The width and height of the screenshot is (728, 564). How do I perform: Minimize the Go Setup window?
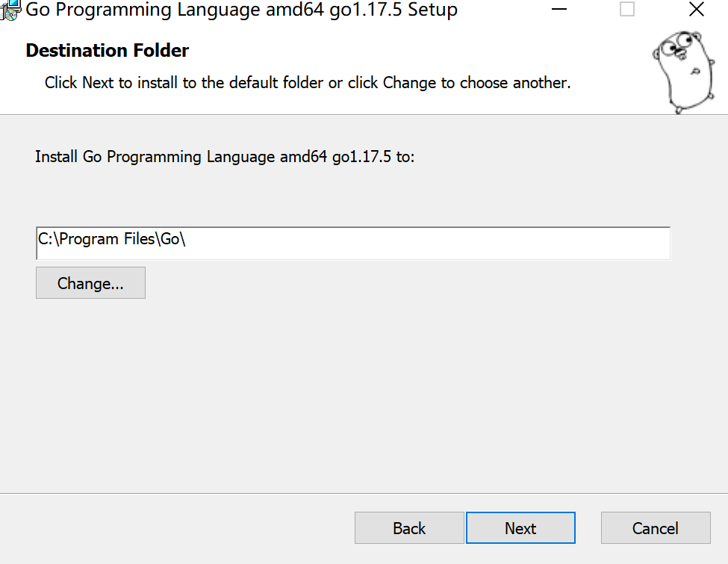pyautogui.click(x=559, y=10)
